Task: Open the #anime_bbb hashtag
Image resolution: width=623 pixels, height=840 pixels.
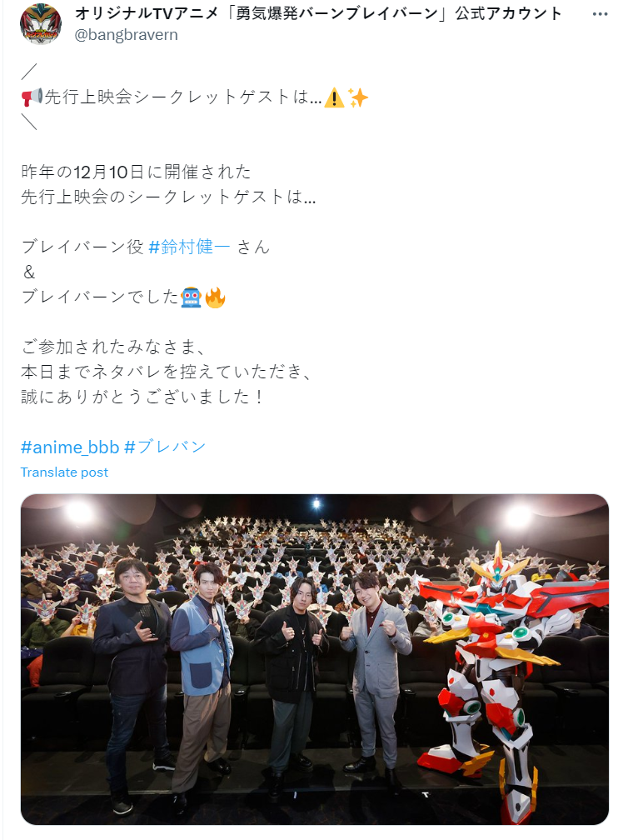Action: (x=70, y=447)
